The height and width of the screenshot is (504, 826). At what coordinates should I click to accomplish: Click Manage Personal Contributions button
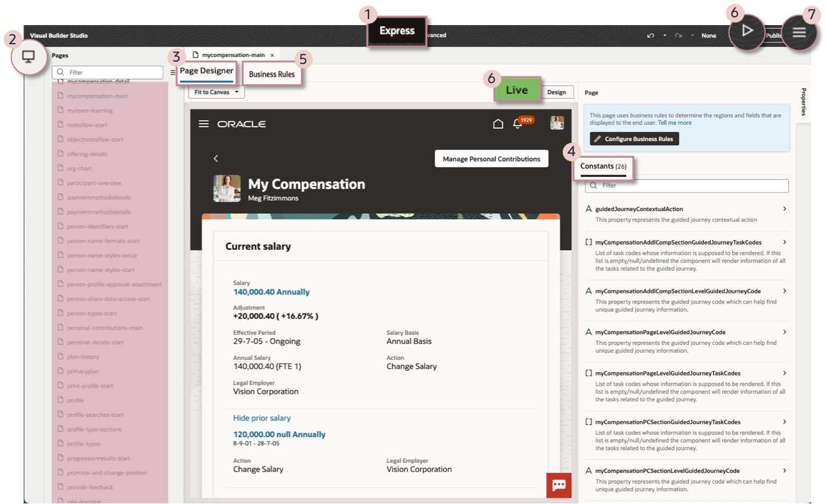point(491,158)
